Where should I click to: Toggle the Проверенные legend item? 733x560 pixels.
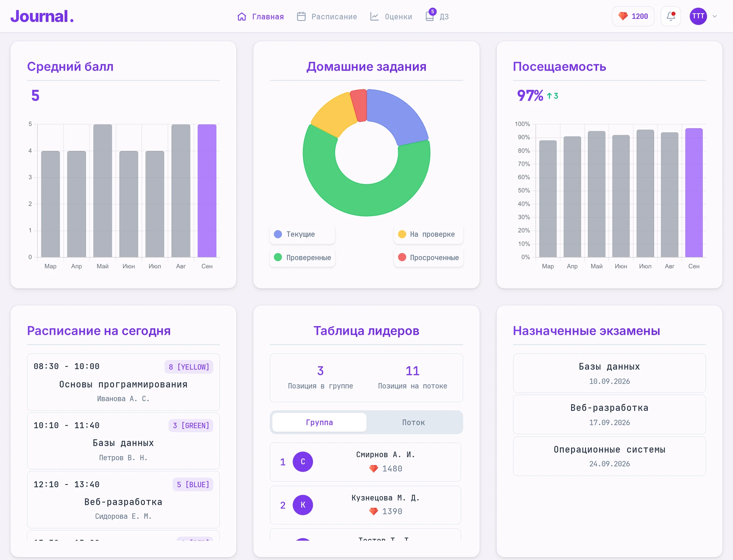[x=302, y=257]
